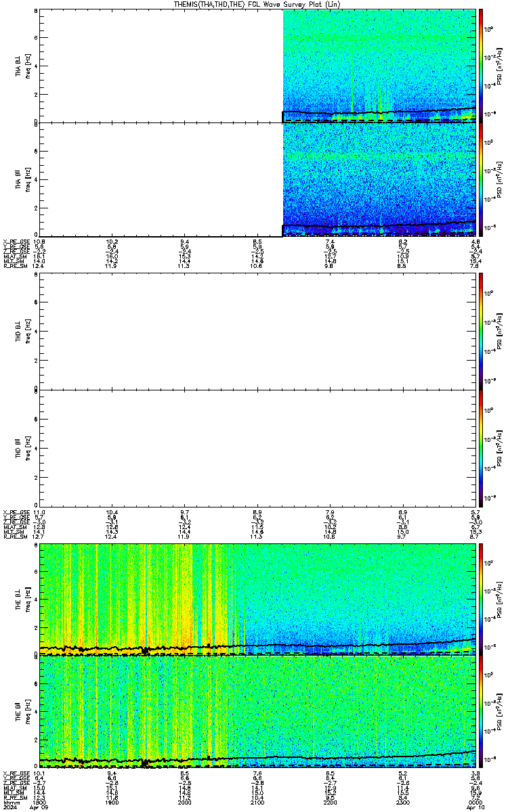
Task: Click the THD B-perpendicular freq axis label
Action: pos(28,331)
